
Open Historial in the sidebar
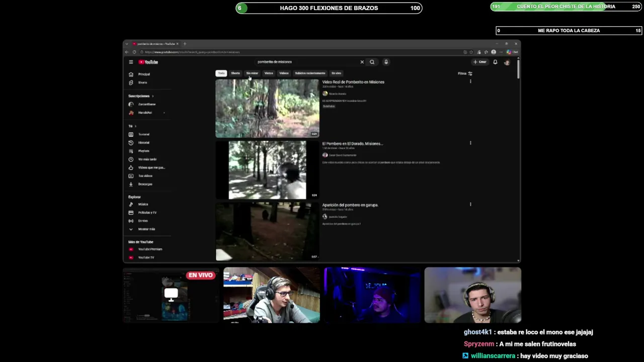[x=140, y=143]
